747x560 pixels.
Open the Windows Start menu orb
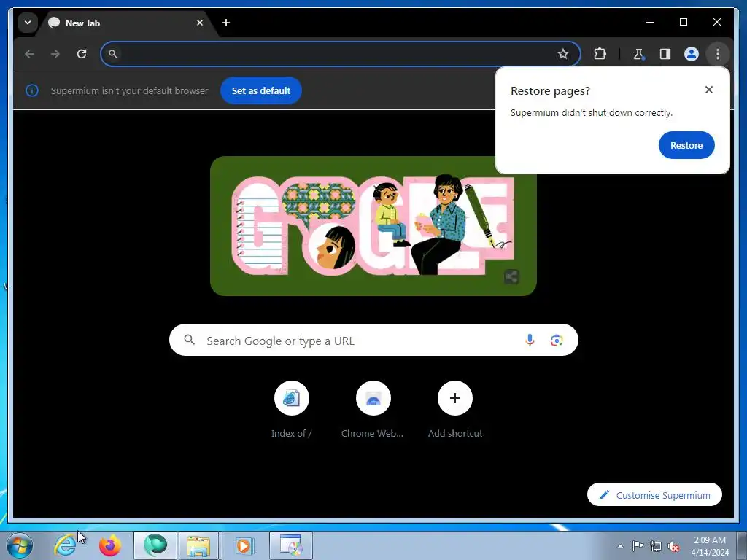[20, 545]
